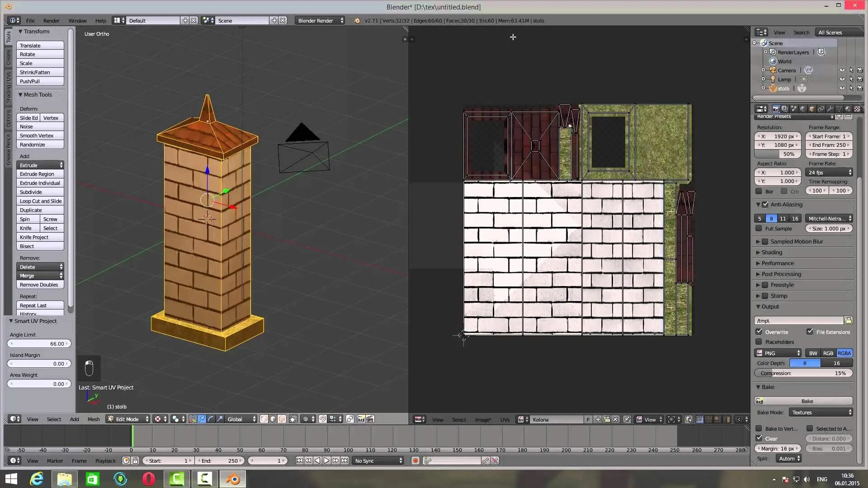Select the translate manipulator arrow icon
This screenshot has height=488, width=868.
click(x=202, y=419)
